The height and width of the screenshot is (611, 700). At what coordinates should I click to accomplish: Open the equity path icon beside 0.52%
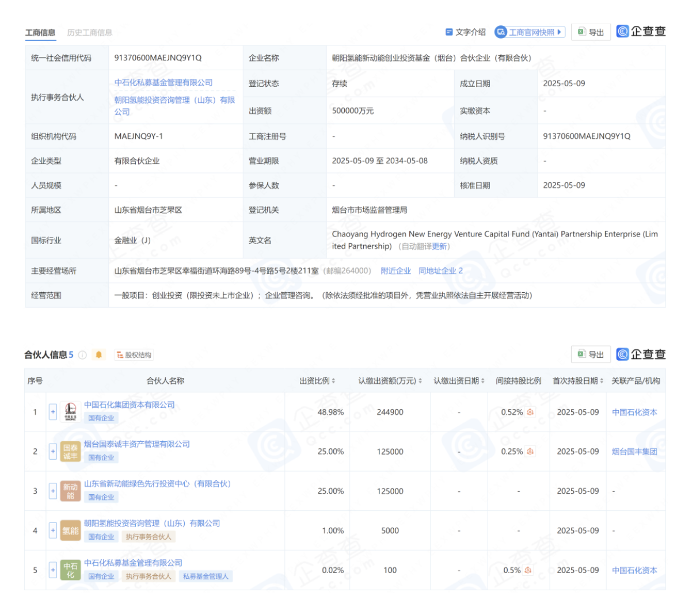coord(530,412)
